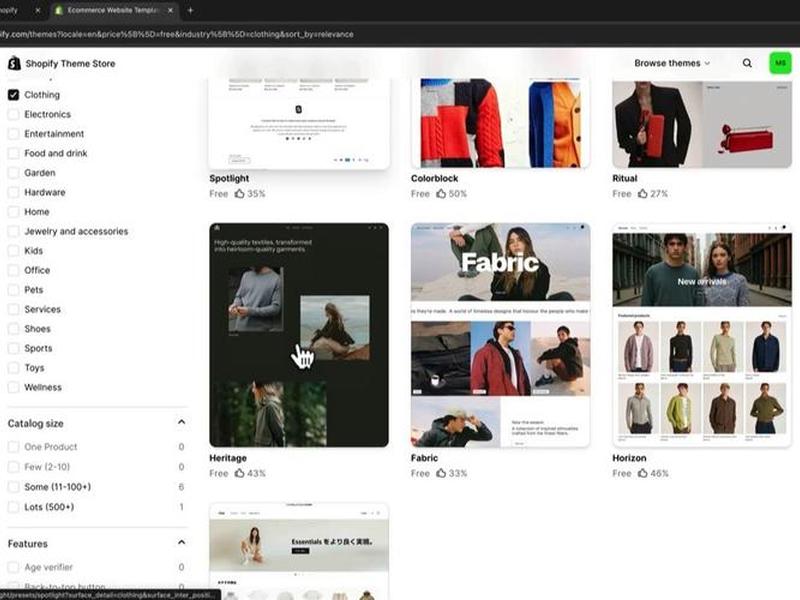Open the Browse themes dropdown
This screenshot has width=800, height=600.
[x=672, y=63]
